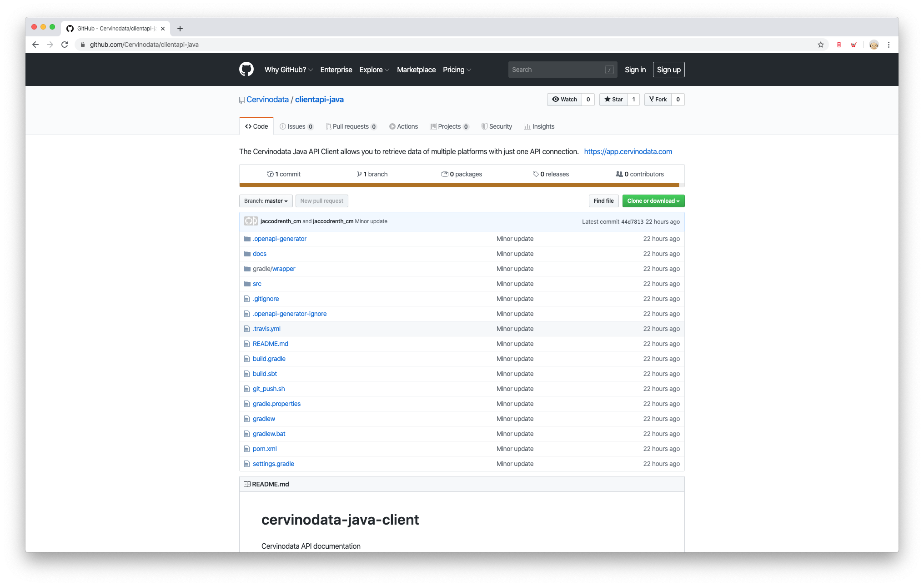The width and height of the screenshot is (924, 586).
Task: Close the GitHub browser tab
Action: pyautogui.click(x=163, y=29)
